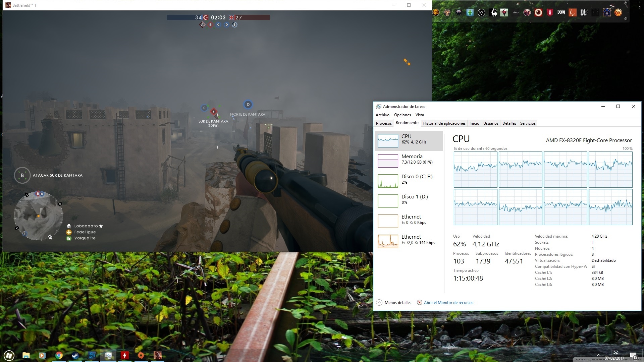644x362 pixels.
Task: Switch to Procesos tab
Action: click(x=384, y=123)
